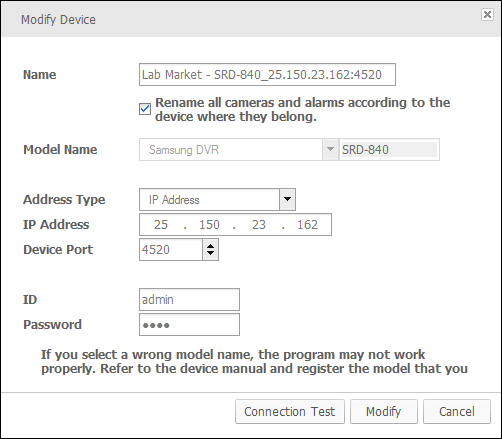Viewport: 502px width, 439px height.
Task: Click the Password label
Action: (52, 325)
